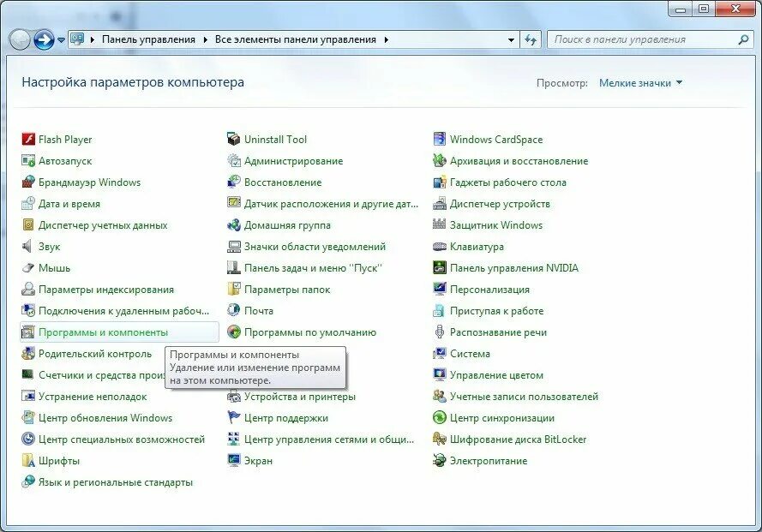
Task: Open Подключения к удаленным рабочим столам link
Action: tap(123, 311)
